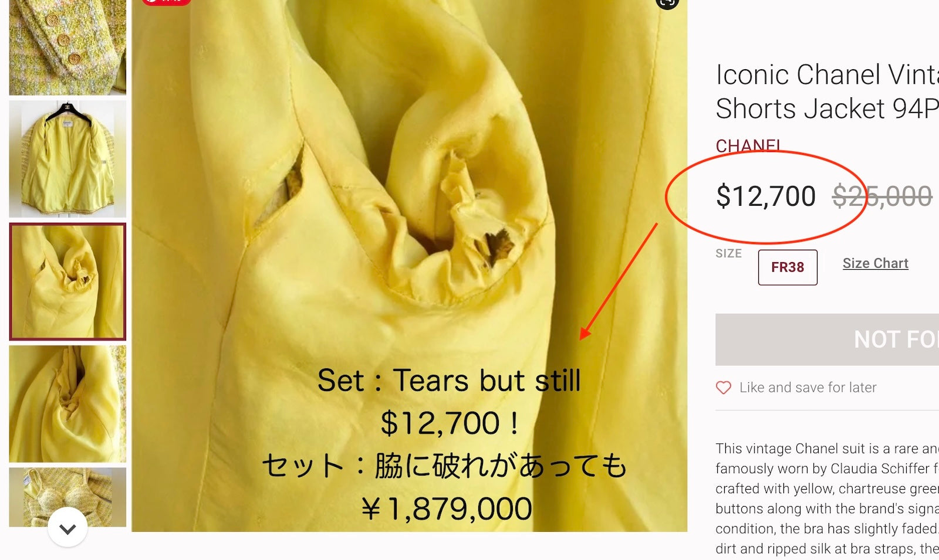939x560 pixels.
Task: Click the grey NOT FOR button
Action: pos(827,340)
